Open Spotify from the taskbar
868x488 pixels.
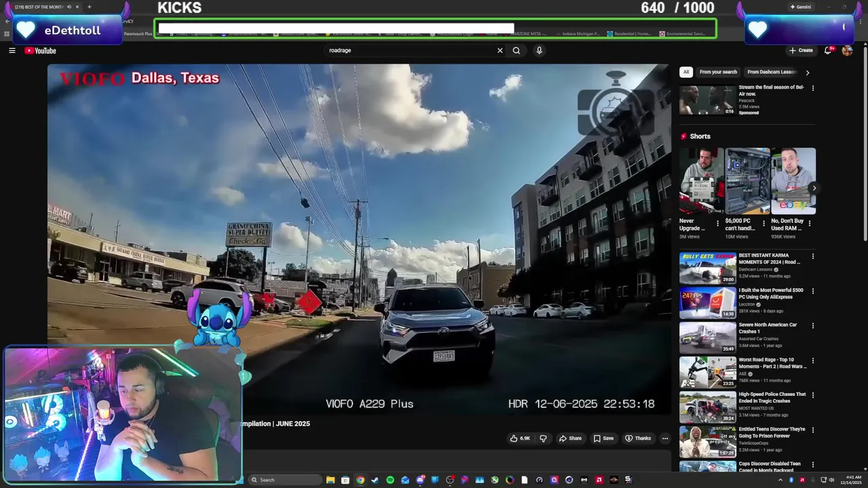click(390, 480)
